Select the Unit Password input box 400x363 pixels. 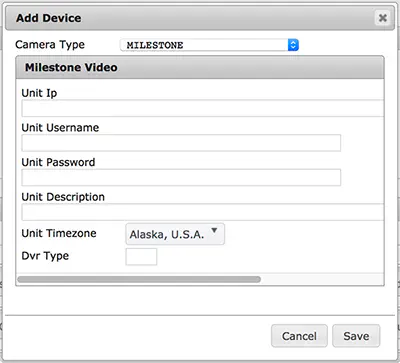pos(181,177)
